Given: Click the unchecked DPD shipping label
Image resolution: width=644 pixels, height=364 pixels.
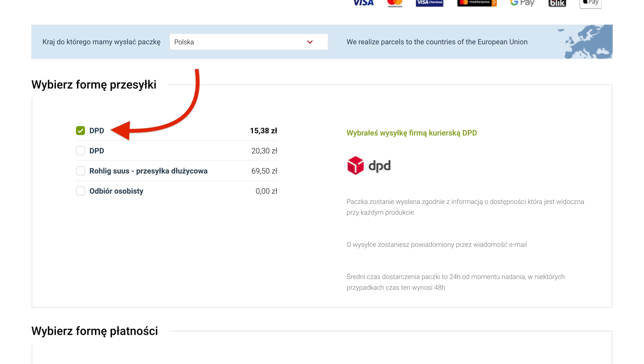Looking at the screenshot, I should [x=97, y=151].
